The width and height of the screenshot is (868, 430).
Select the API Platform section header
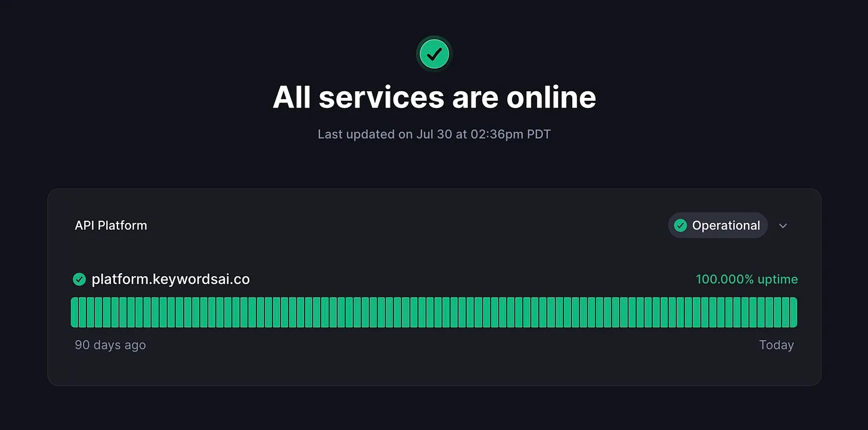point(111,225)
